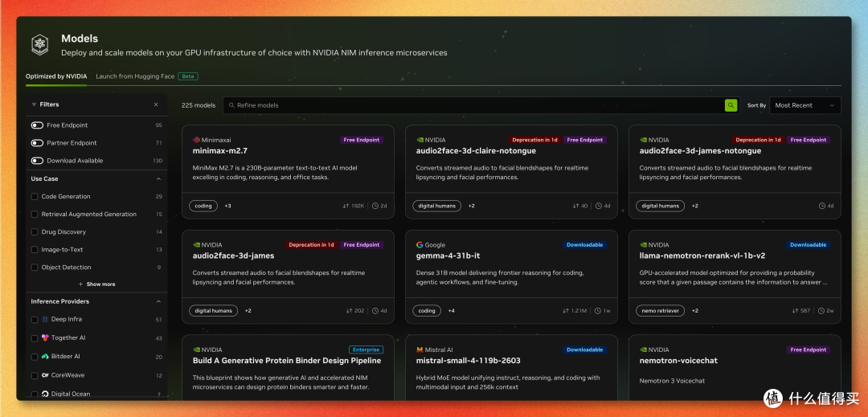Switch to Optimized by NVIDIA tab
Image resolution: width=868 pixels, height=417 pixels.
click(56, 76)
